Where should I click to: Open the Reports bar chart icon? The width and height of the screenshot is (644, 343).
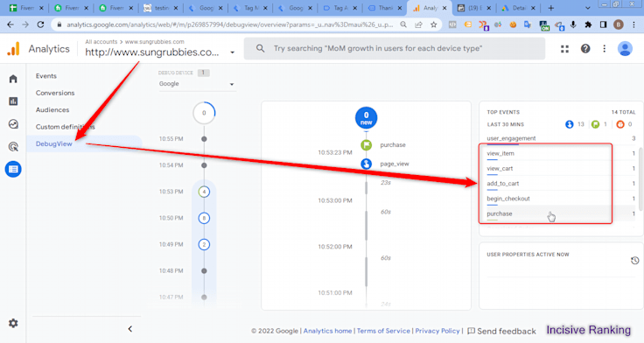pyautogui.click(x=13, y=101)
